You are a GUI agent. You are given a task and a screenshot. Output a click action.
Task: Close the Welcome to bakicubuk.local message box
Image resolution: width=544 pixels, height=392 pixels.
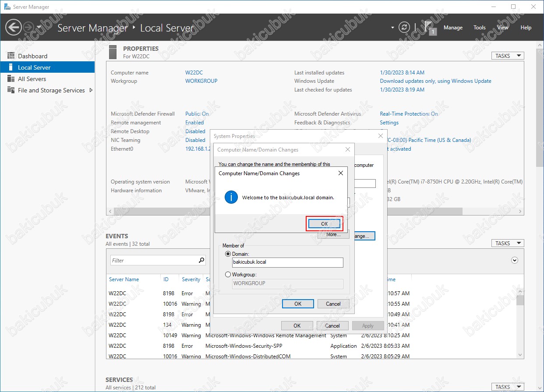pyautogui.click(x=341, y=173)
